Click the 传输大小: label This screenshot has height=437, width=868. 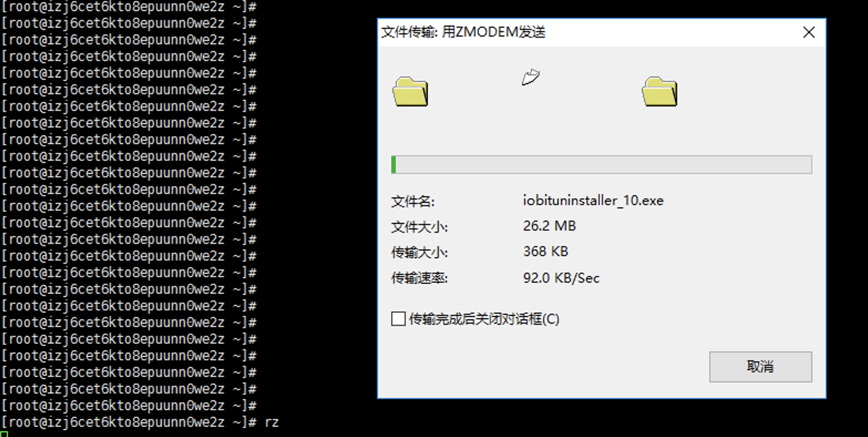pyautogui.click(x=419, y=252)
